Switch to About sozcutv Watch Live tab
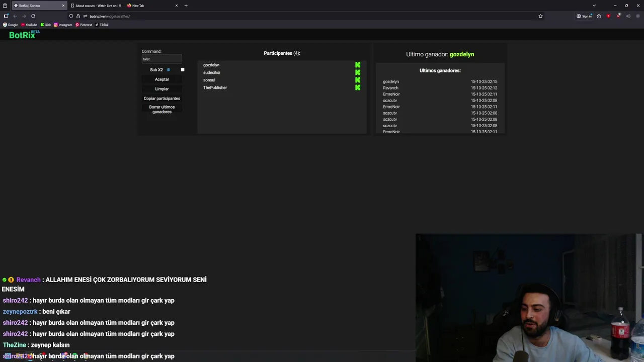 pyautogui.click(x=96, y=6)
